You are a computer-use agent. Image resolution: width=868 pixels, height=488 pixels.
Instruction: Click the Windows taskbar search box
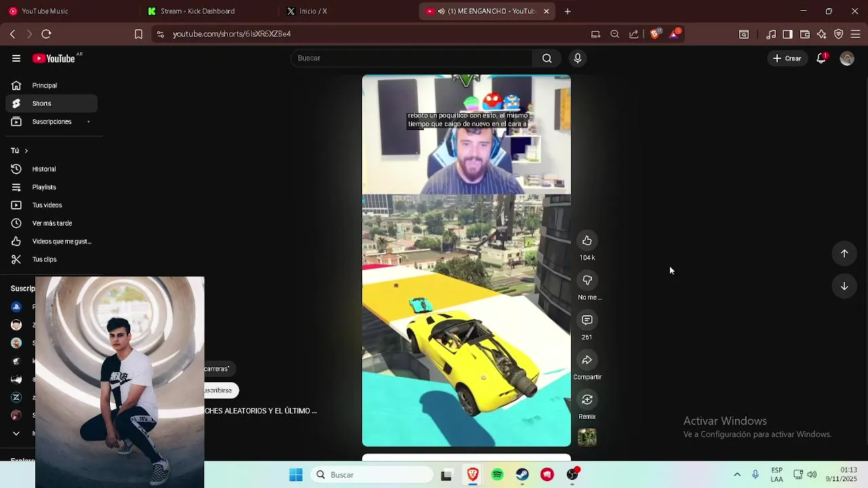pyautogui.click(x=372, y=475)
